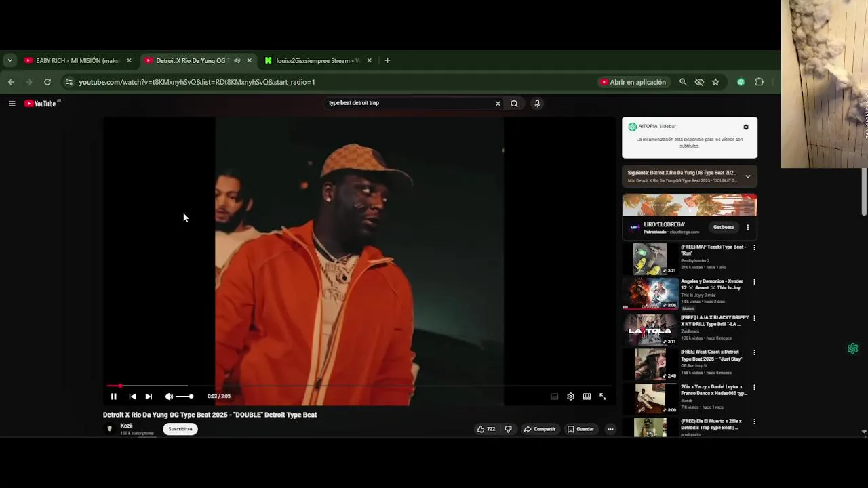Open the Angeles y Demonios video title

coord(712,285)
